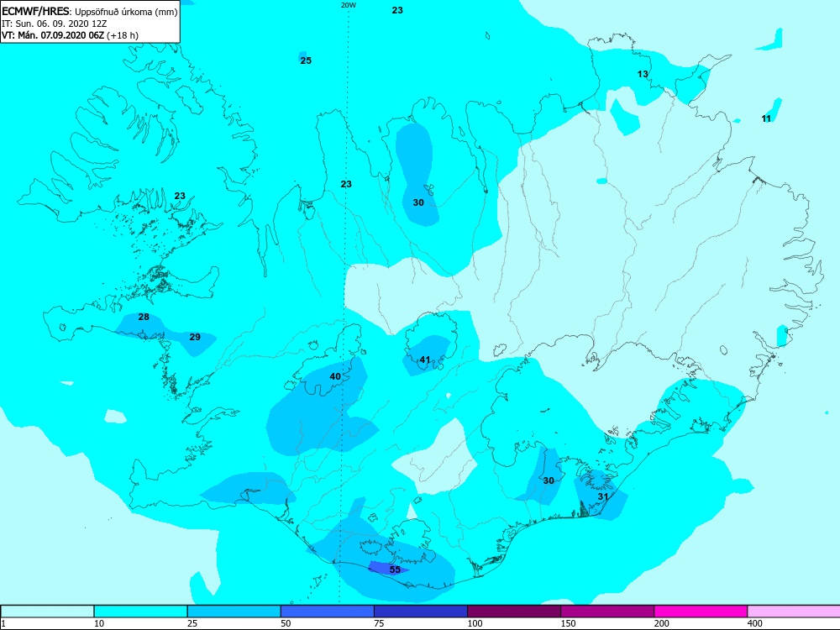This screenshot has width=840, height=630.
Task: Choose the 150–200 mm magenta-purple legend swatch
Action: point(607,612)
